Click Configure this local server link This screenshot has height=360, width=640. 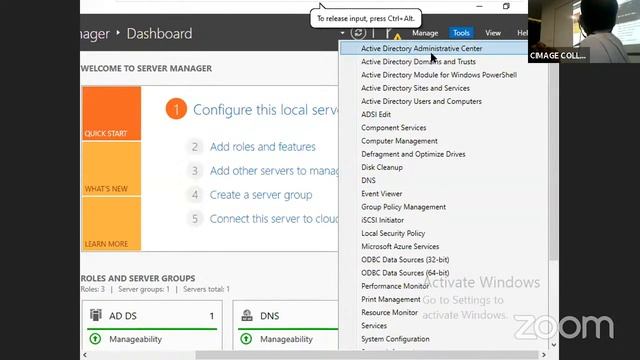(266, 110)
